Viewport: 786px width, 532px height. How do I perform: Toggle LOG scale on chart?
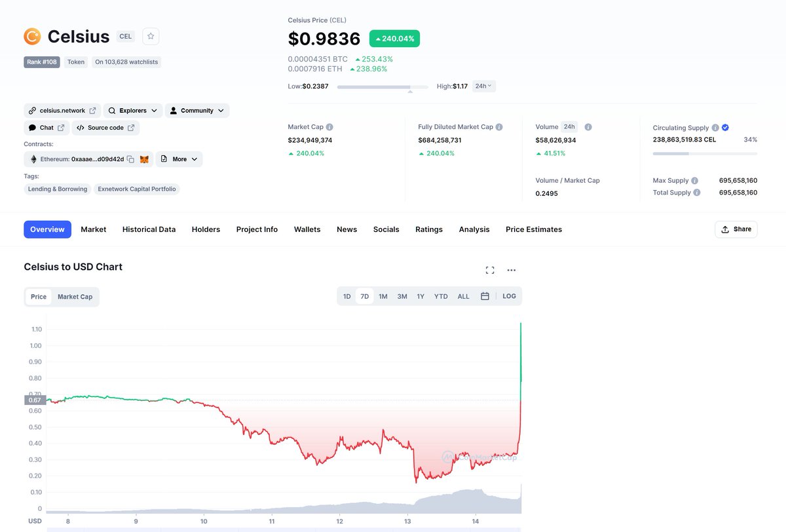click(x=509, y=296)
